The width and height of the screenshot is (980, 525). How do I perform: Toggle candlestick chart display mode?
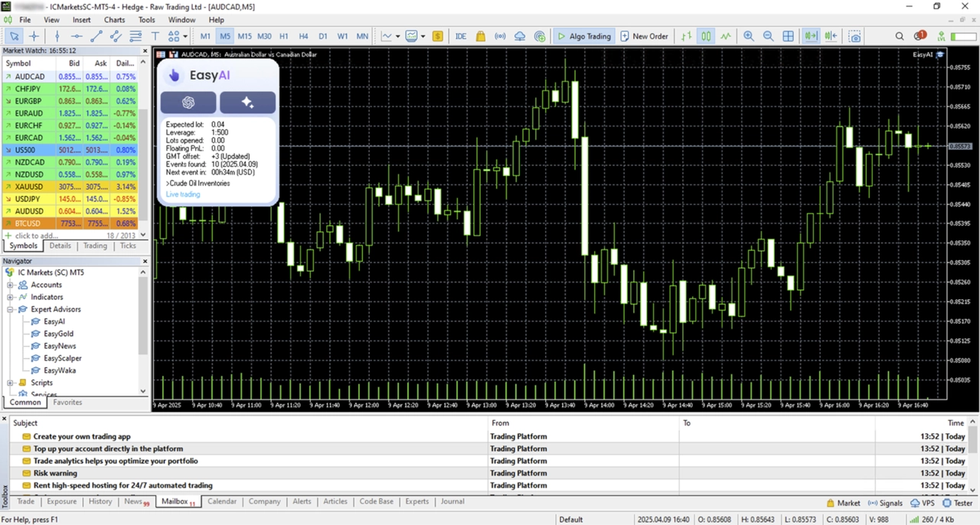pyautogui.click(x=706, y=36)
